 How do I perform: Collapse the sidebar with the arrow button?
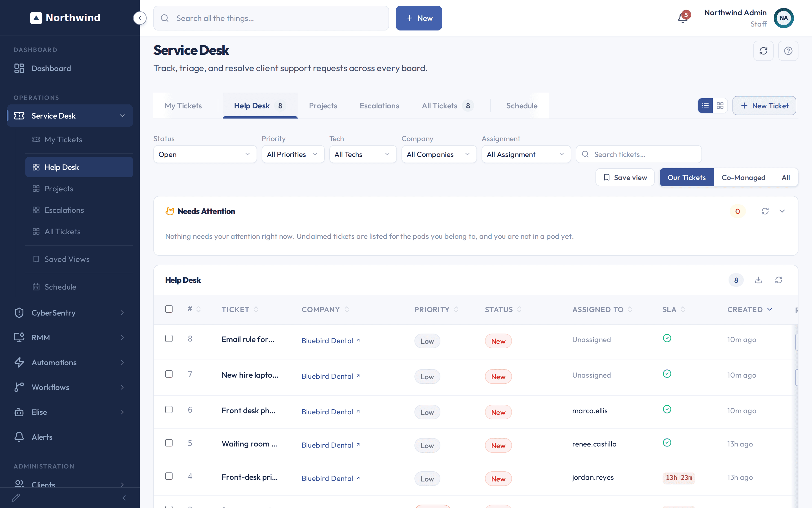tap(140, 18)
